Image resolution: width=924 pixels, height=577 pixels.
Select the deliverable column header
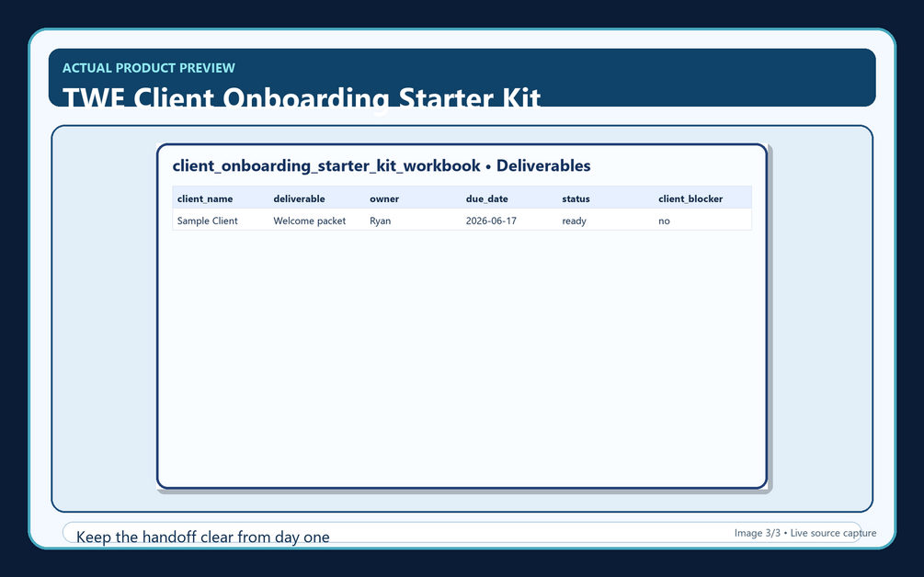pos(300,199)
